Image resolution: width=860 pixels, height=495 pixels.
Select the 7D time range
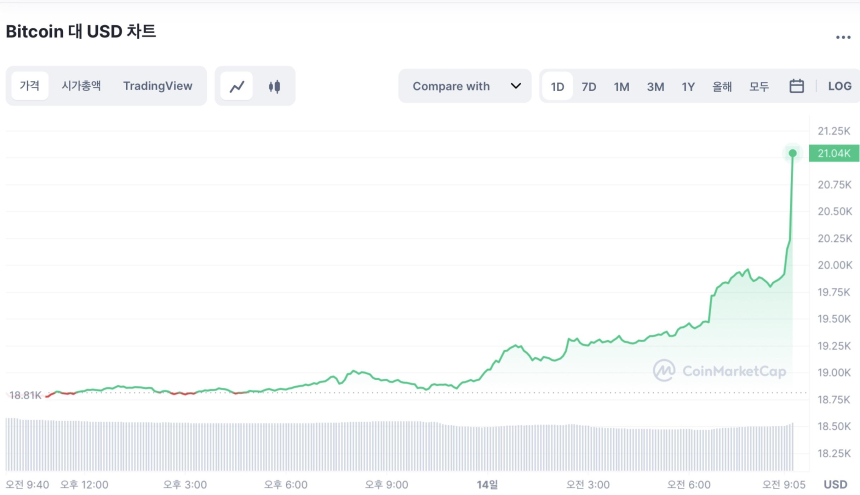(589, 87)
